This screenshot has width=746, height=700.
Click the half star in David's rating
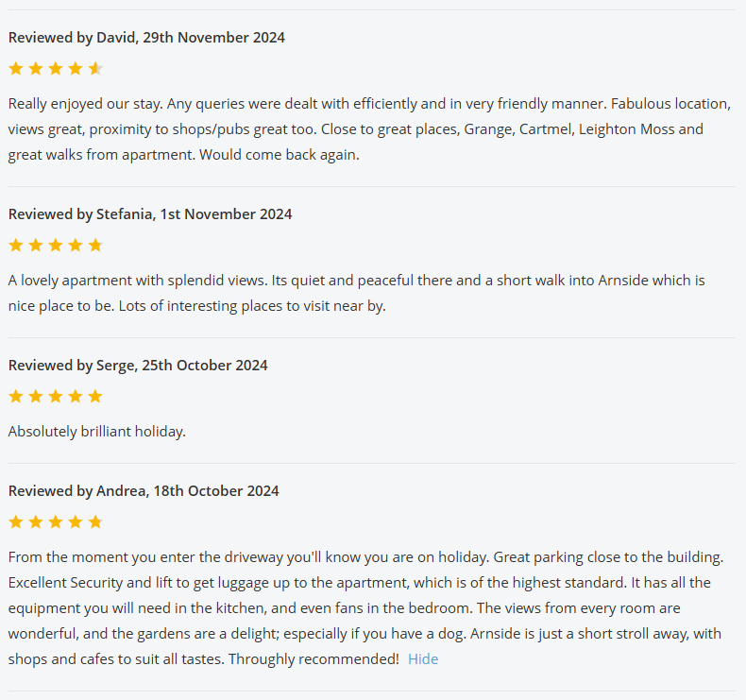(95, 68)
